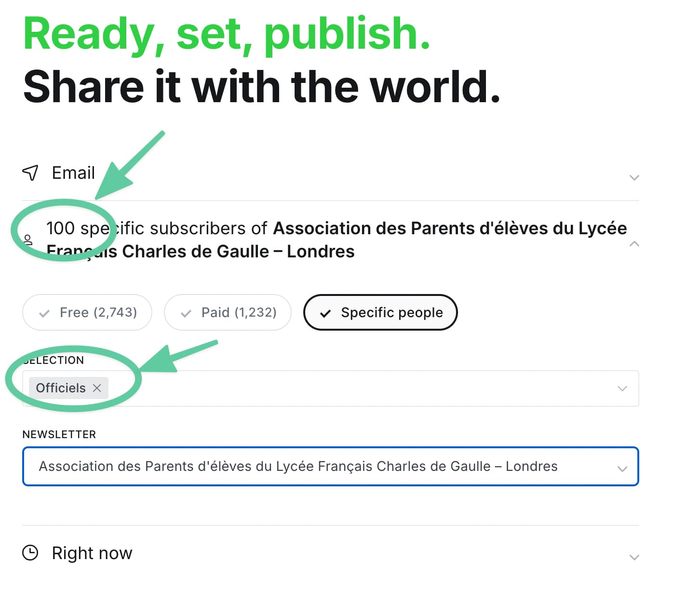Collapse the subscribers section chevron
Image resolution: width=700 pixels, height=589 pixels.
click(634, 244)
